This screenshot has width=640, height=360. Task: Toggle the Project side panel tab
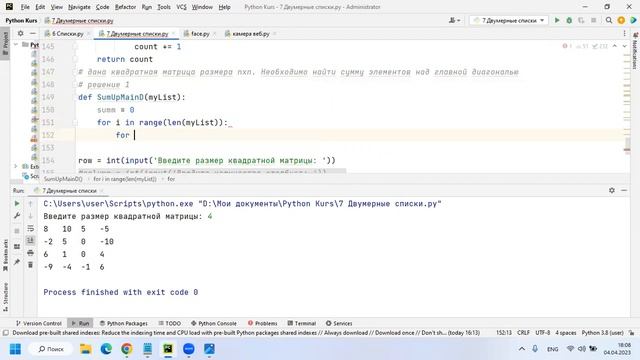5,43
